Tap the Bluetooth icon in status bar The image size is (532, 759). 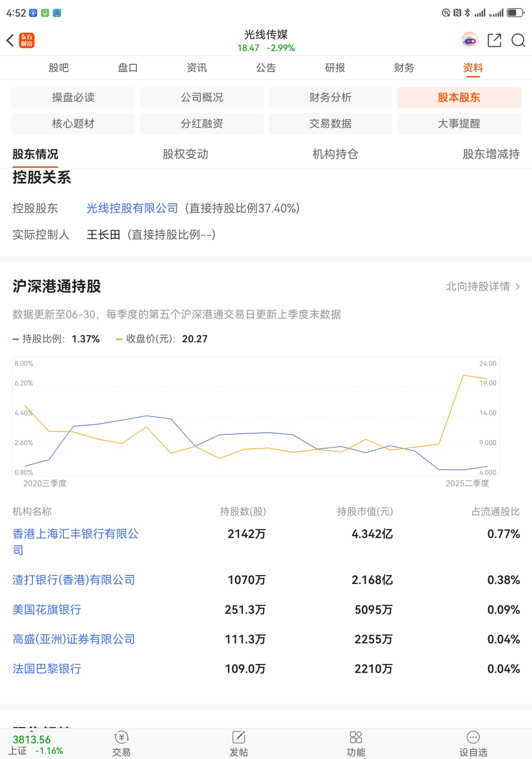coord(467,13)
